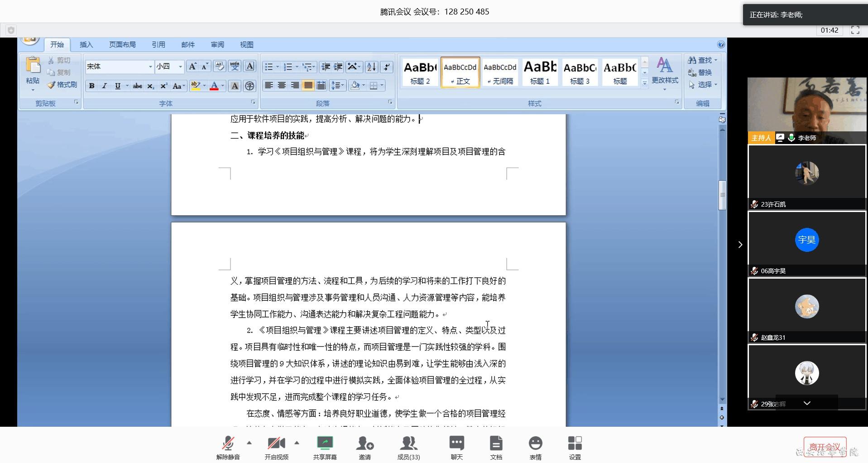This screenshot has height=463, width=868.
Task: Click the Leave Meeting (离开会议) button
Action: tap(825, 447)
